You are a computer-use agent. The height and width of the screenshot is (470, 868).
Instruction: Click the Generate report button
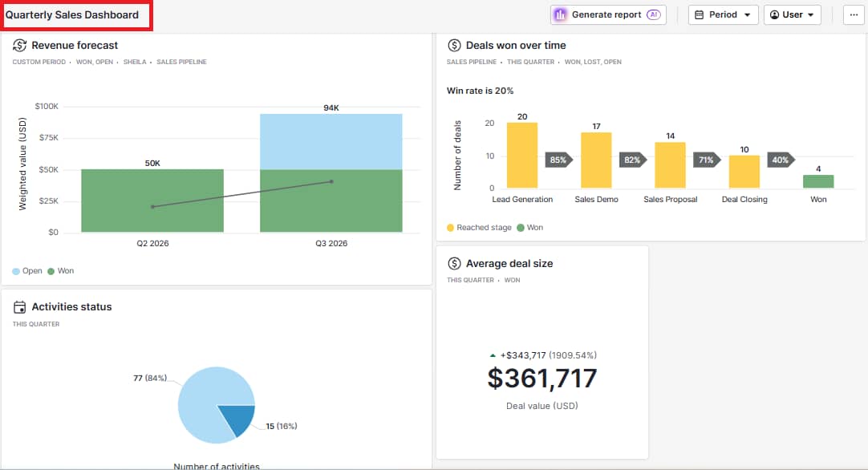coord(608,15)
